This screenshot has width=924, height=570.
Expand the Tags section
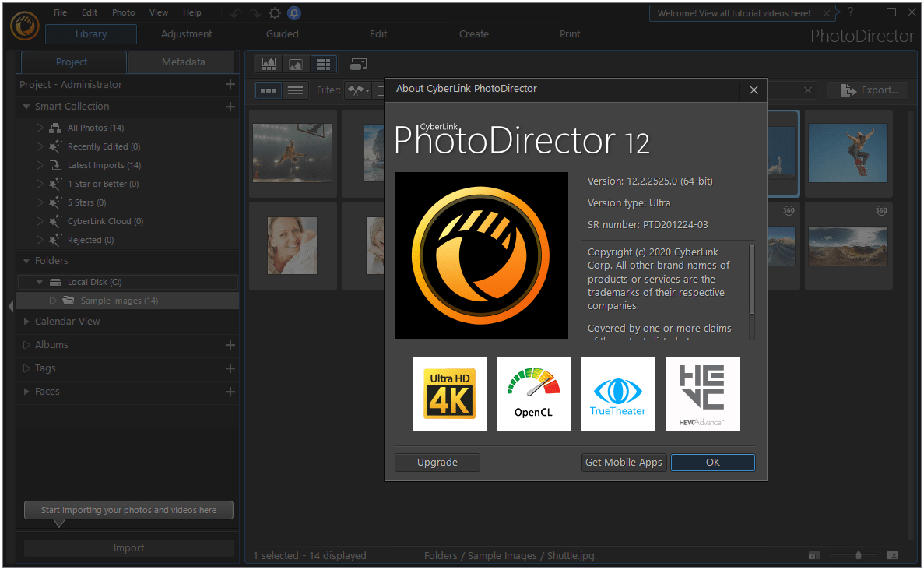point(26,368)
